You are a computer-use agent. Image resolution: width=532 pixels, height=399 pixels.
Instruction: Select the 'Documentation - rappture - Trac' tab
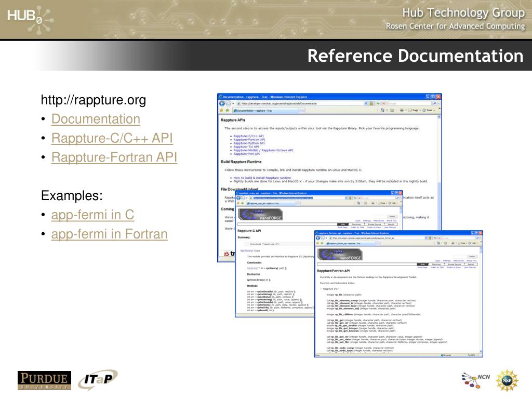265,111
